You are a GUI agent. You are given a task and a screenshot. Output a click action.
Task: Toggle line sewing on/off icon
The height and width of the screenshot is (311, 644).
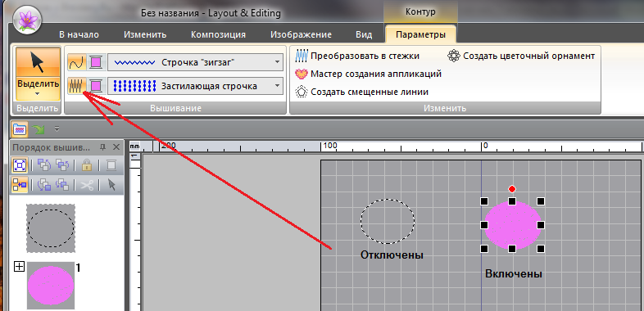pyautogui.click(x=76, y=62)
